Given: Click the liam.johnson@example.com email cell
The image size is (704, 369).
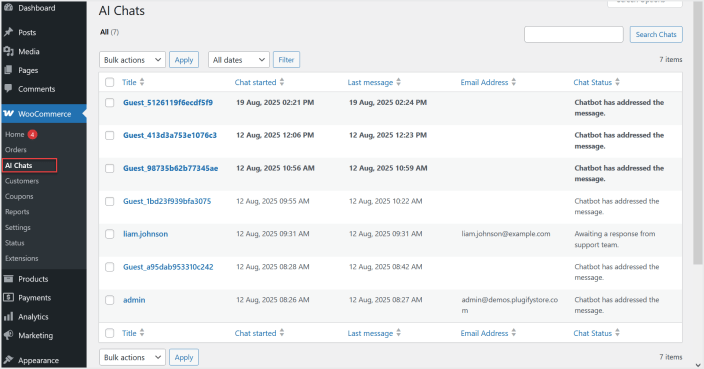Looking at the screenshot, I should coord(506,234).
